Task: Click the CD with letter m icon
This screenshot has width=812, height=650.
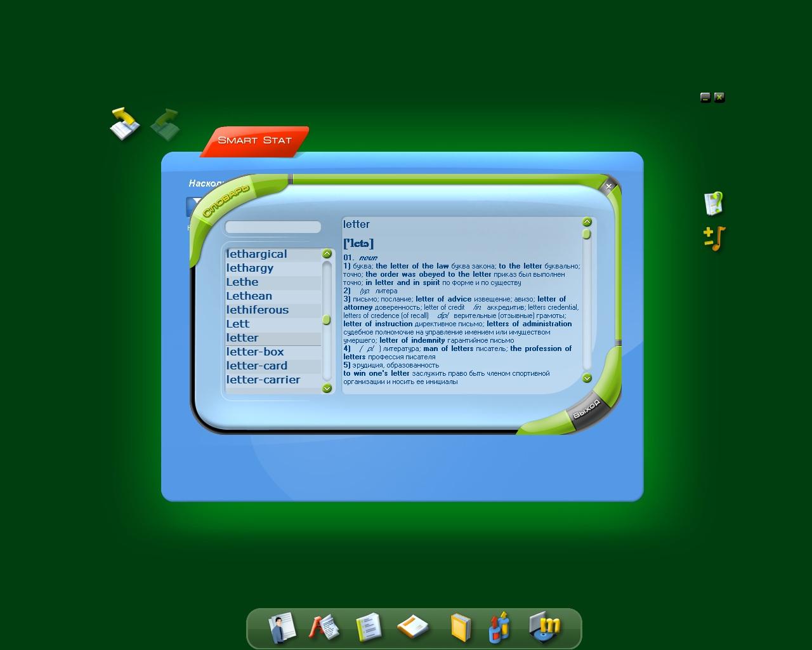Action: coord(545,628)
